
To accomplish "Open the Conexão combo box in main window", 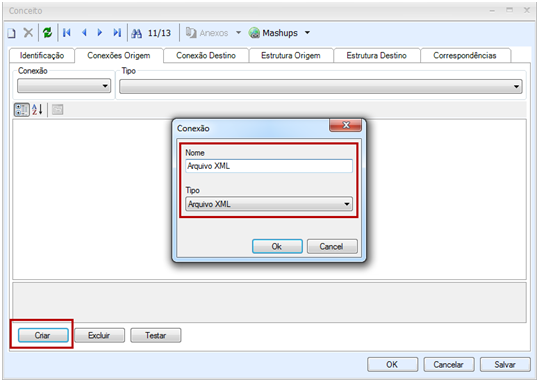I will click(64, 86).
